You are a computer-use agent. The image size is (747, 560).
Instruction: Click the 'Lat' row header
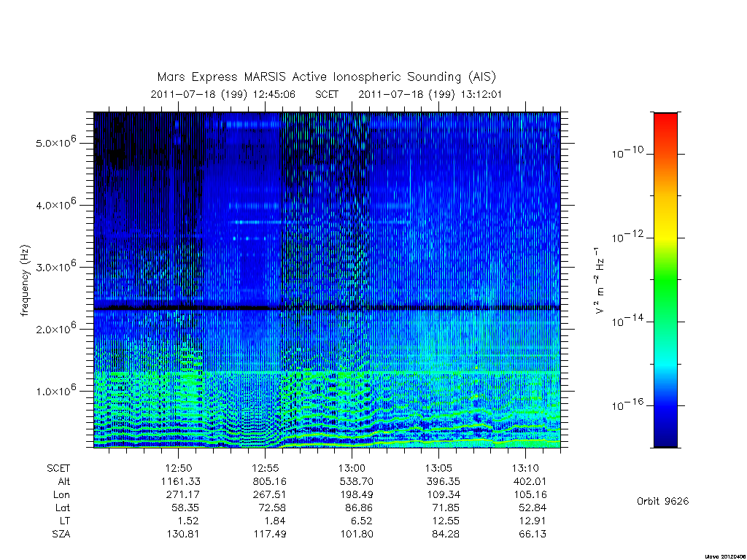[x=63, y=507]
